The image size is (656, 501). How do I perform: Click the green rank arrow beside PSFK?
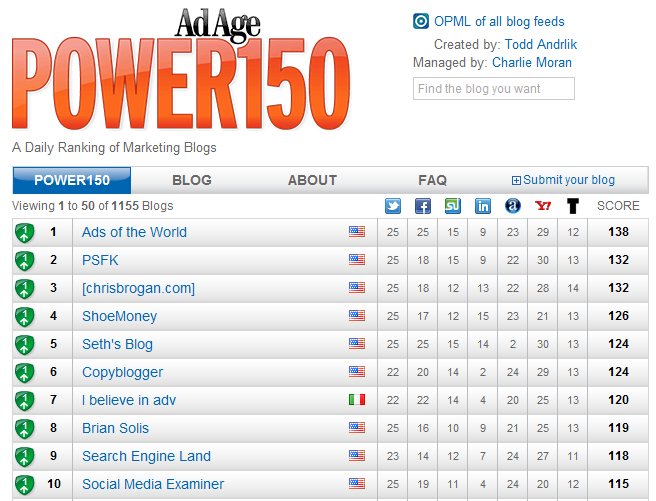(x=24, y=260)
